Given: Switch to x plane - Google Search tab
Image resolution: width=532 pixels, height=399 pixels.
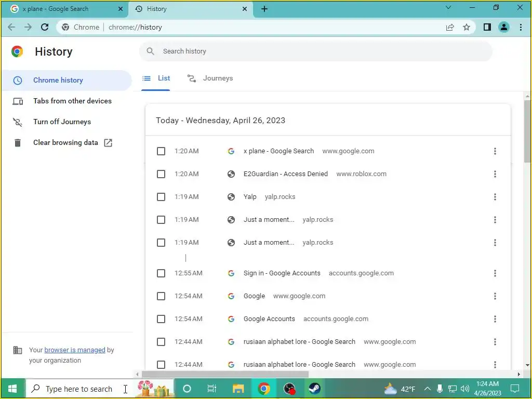Looking at the screenshot, I should tap(64, 9).
